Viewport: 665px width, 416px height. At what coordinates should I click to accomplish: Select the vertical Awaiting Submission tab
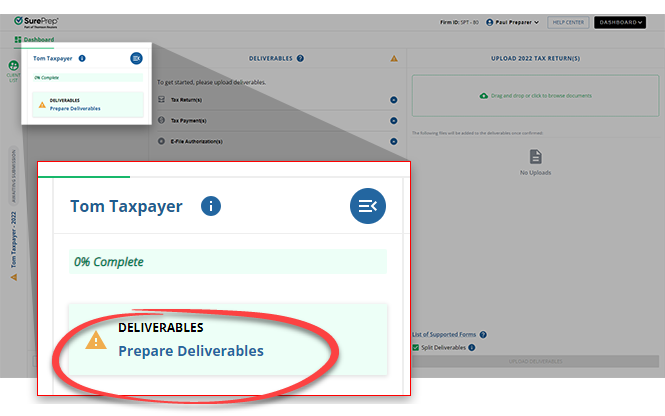[x=13, y=176]
